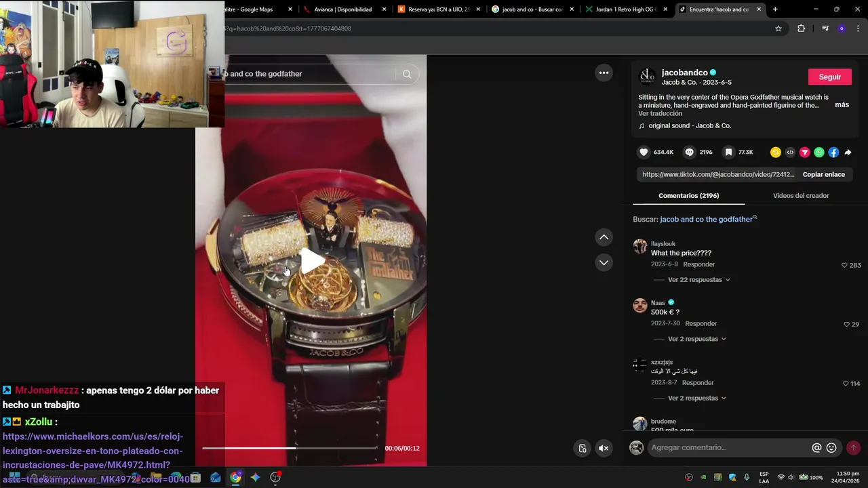Open the michaelkors.com link in chat overlay
Viewport: 868px width, 488px height.
[x=96, y=458]
